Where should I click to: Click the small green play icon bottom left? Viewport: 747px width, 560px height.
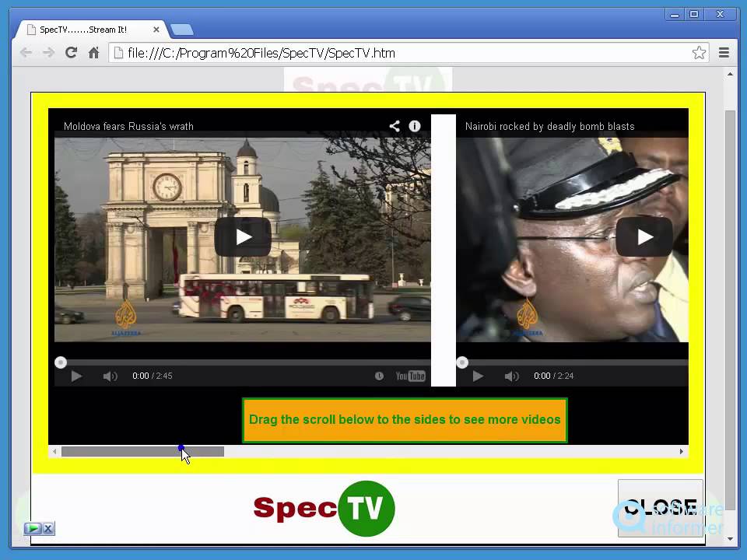(33, 528)
